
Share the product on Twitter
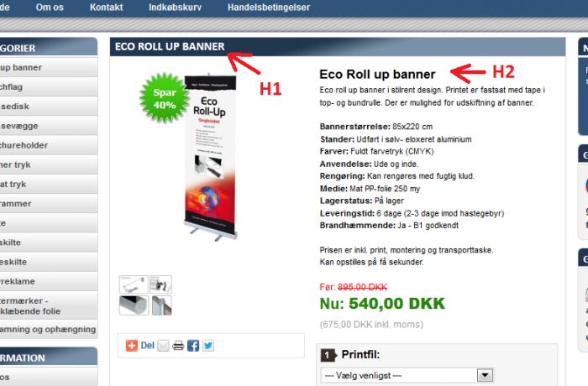click(208, 346)
